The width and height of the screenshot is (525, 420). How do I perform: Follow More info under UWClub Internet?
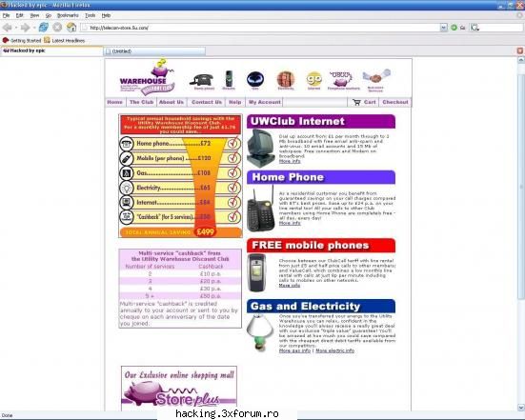(x=290, y=161)
